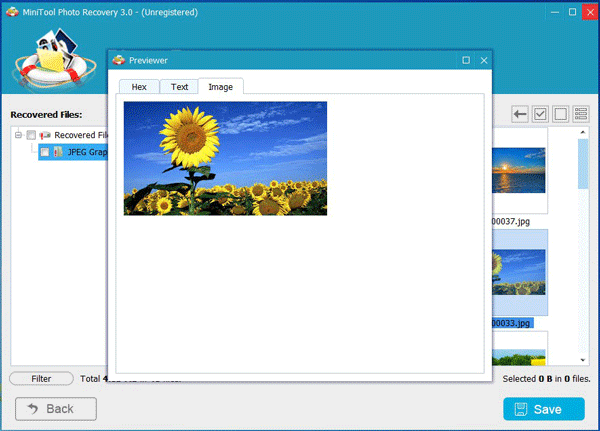Open the Hex tab in Previewer
This screenshot has height=431, width=600.
coord(139,87)
